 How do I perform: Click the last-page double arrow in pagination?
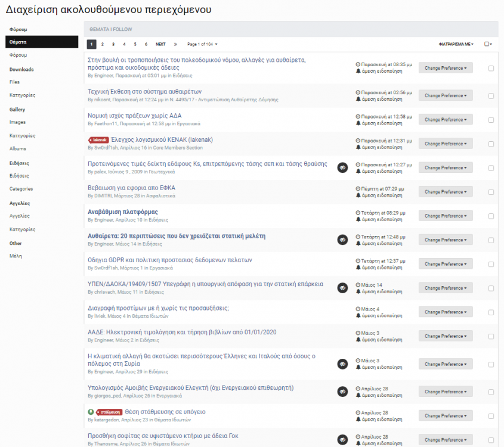[175, 44]
